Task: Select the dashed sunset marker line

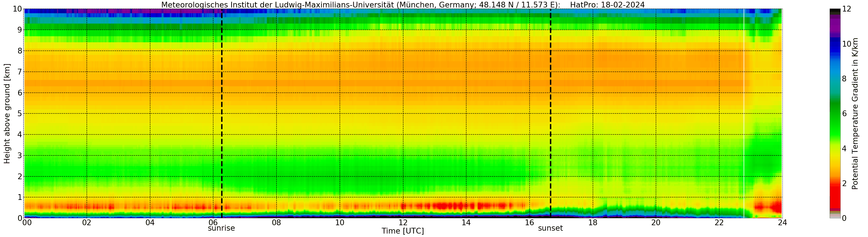Action: pos(550,113)
